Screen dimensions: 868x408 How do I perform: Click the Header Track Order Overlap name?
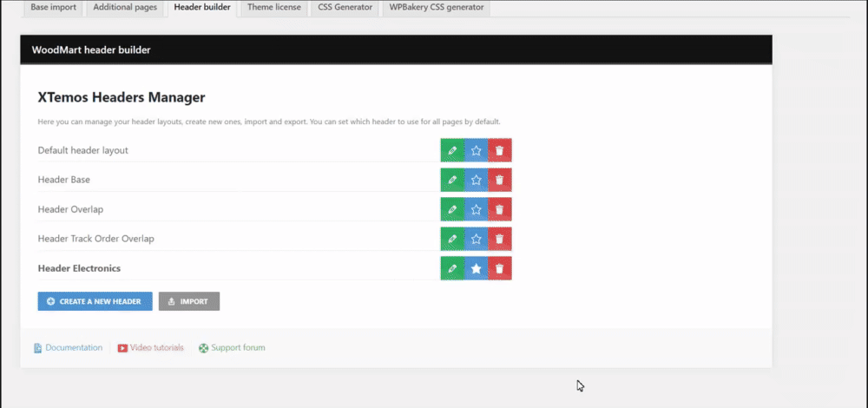pyautogui.click(x=95, y=239)
